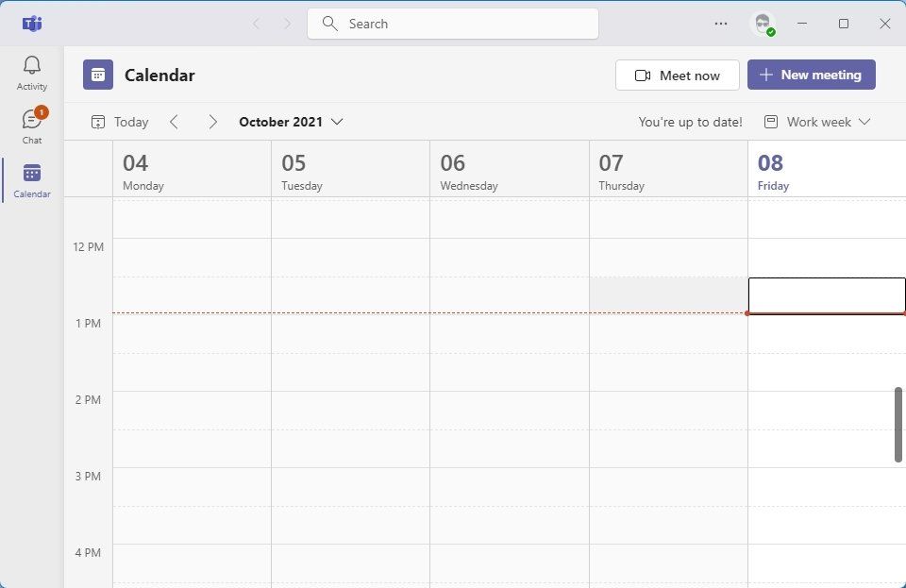
Task: Open the Activity bell icon
Action: point(32,73)
